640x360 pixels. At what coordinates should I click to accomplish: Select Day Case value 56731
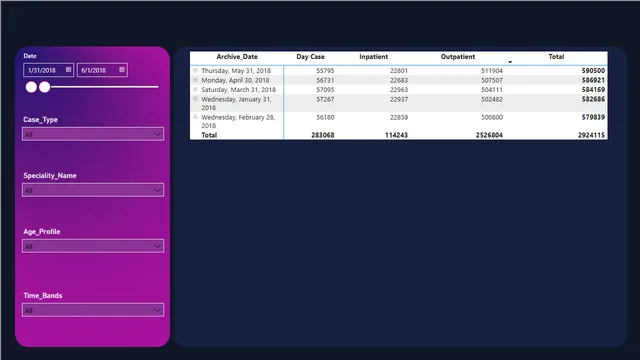325,80
